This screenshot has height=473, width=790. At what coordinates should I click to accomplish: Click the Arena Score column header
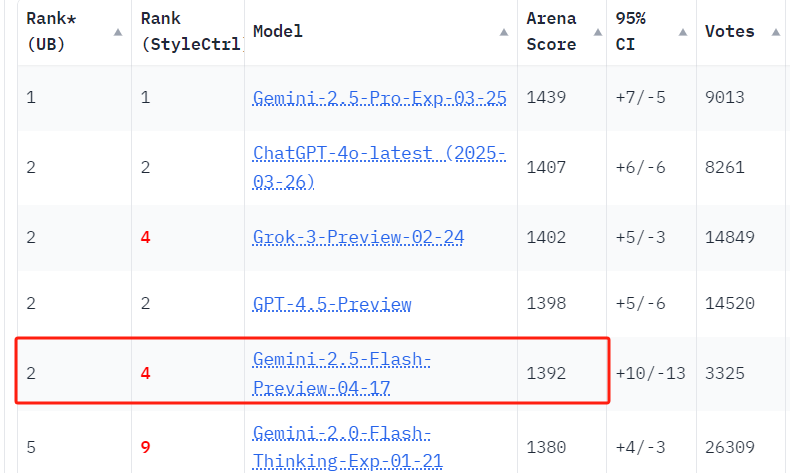[x=551, y=31]
